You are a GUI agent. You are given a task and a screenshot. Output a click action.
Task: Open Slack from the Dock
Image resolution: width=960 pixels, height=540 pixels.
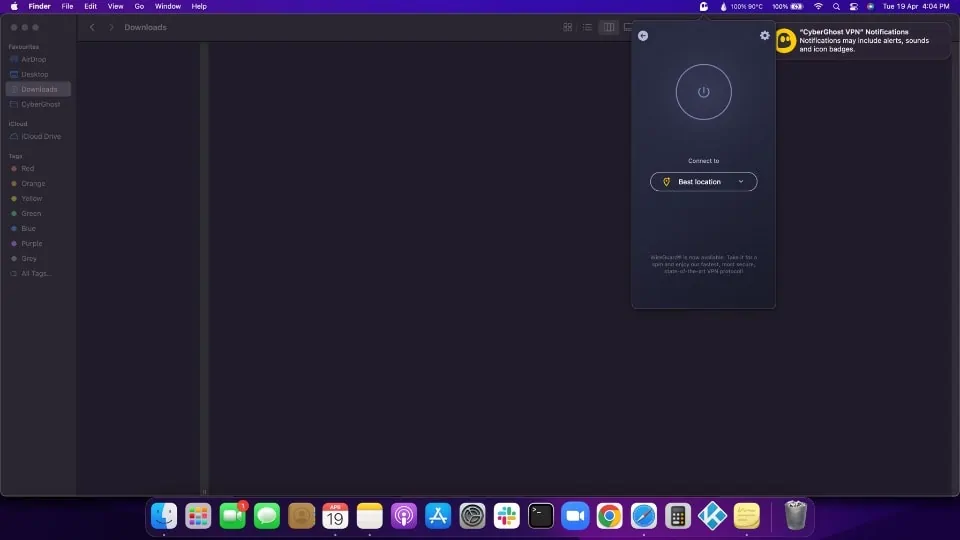pos(507,516)
